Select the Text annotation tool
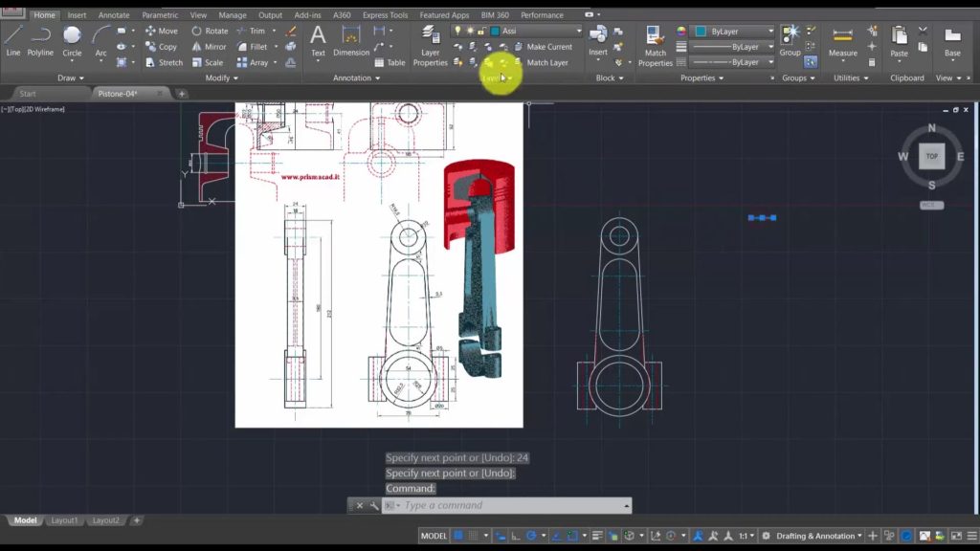The image size is (980, 551). 318,41
